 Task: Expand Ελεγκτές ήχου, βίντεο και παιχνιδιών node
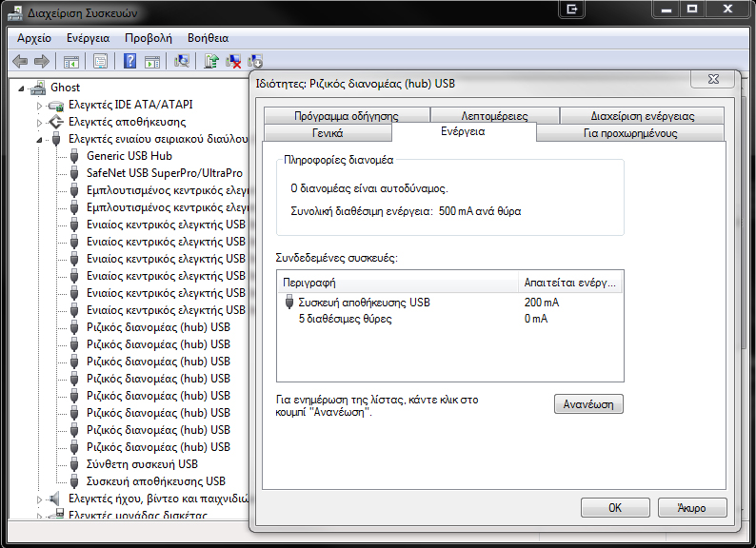pyautogui.click(x=41, y=499)
